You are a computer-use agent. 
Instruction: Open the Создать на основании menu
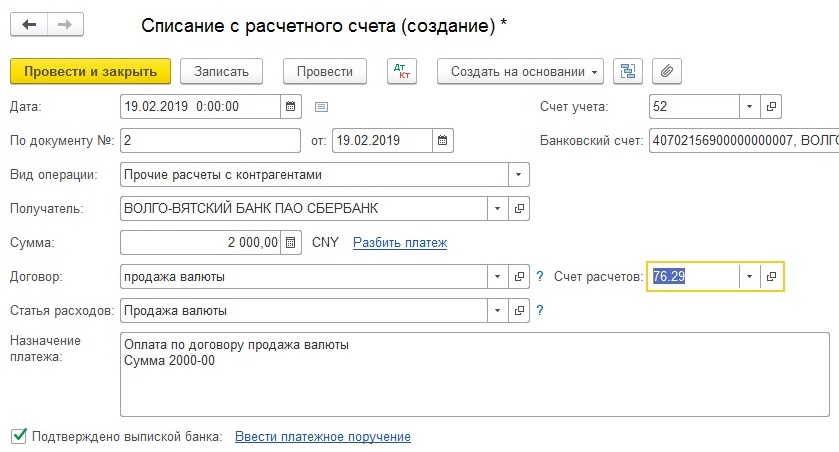coord(521,72)
